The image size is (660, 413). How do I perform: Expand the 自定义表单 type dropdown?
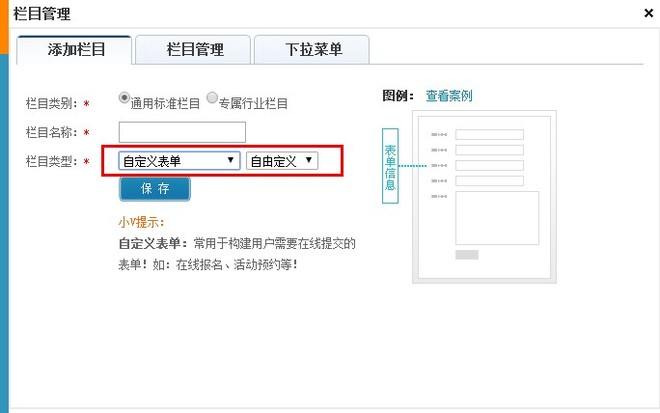tap(178, 161)
